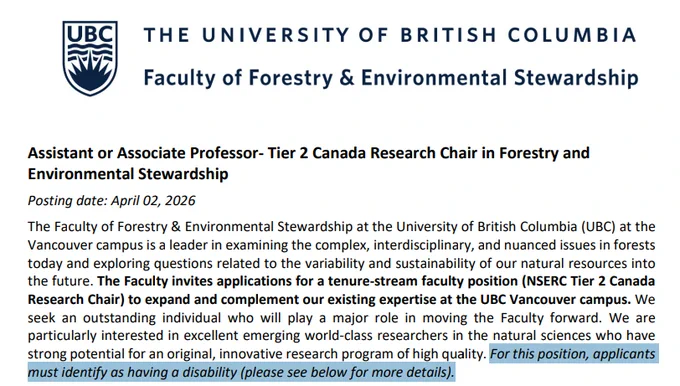Viewport: 680px width, 386px height.
Task: Click the UBC crest logo
Action: tap(90, 58)
